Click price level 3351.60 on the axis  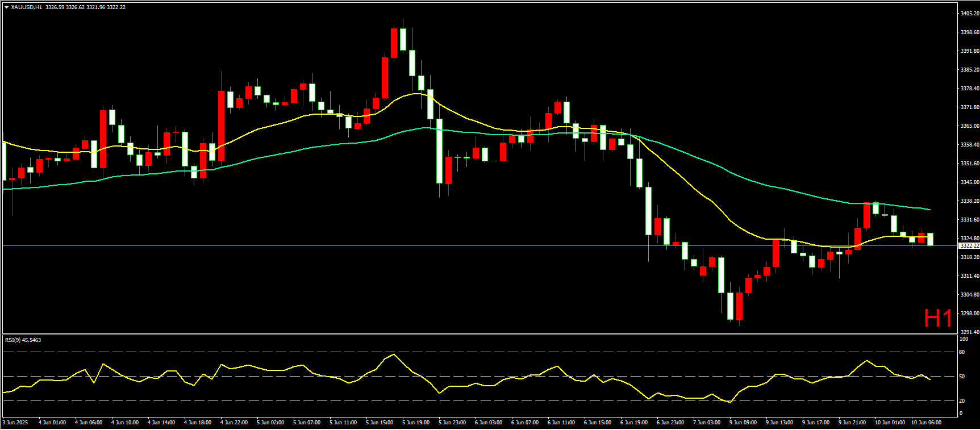click(x=970, y=164)
